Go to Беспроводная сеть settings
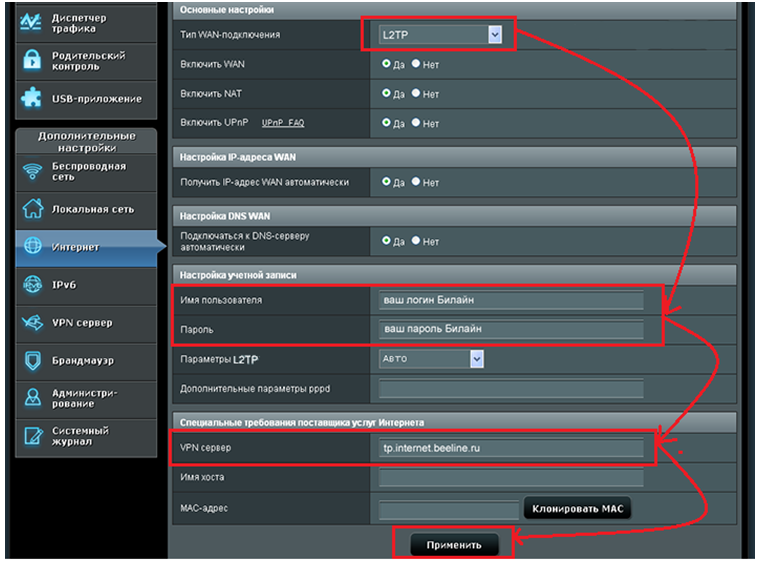Screen dimensions: 761x565 tap(86, 172)
